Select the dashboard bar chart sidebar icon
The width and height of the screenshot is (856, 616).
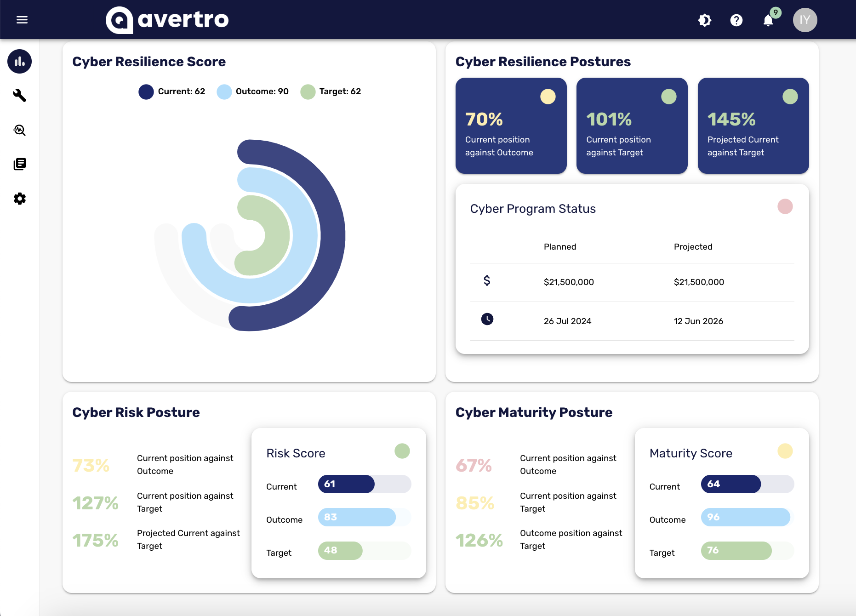coord(20,62)
